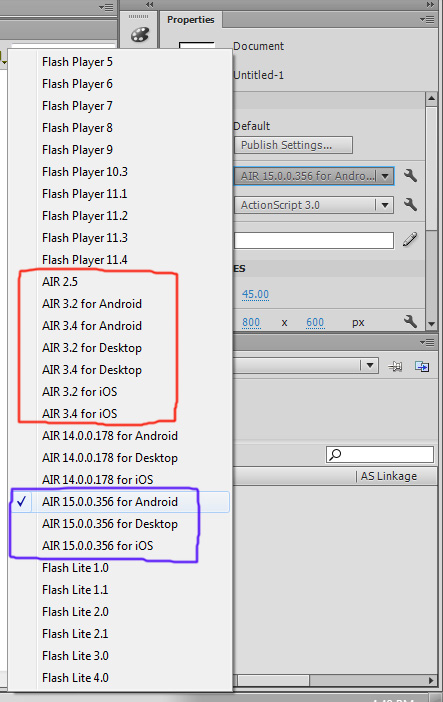Click the FPS value 45.00
Screen dimensions: 443x702
[255, 294]
